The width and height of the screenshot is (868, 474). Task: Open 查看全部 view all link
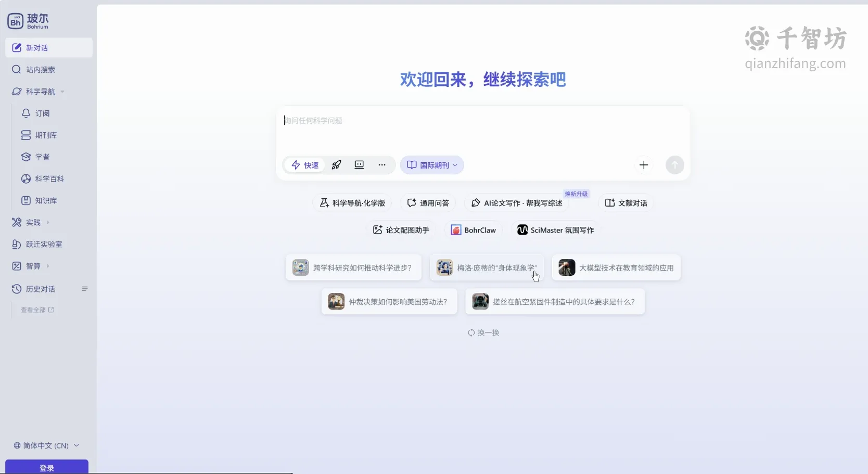click(37, 310)
